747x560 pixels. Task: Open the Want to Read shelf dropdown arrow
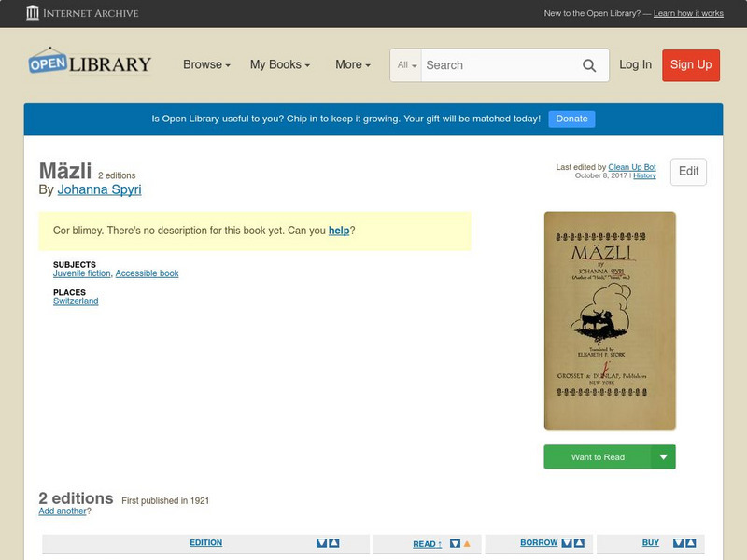coord(664,456)
